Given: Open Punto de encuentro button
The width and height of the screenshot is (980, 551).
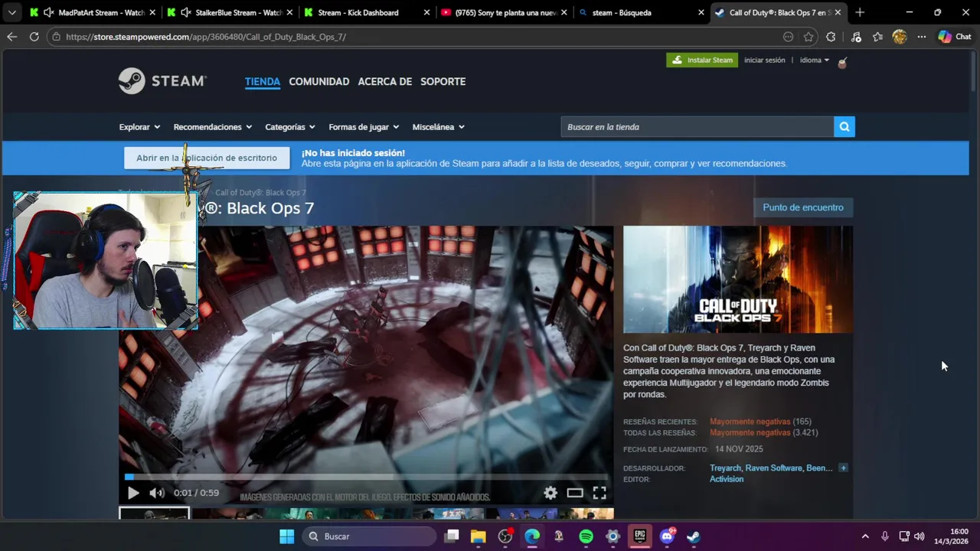Looking at the screenshot, I should click(803, 207).
